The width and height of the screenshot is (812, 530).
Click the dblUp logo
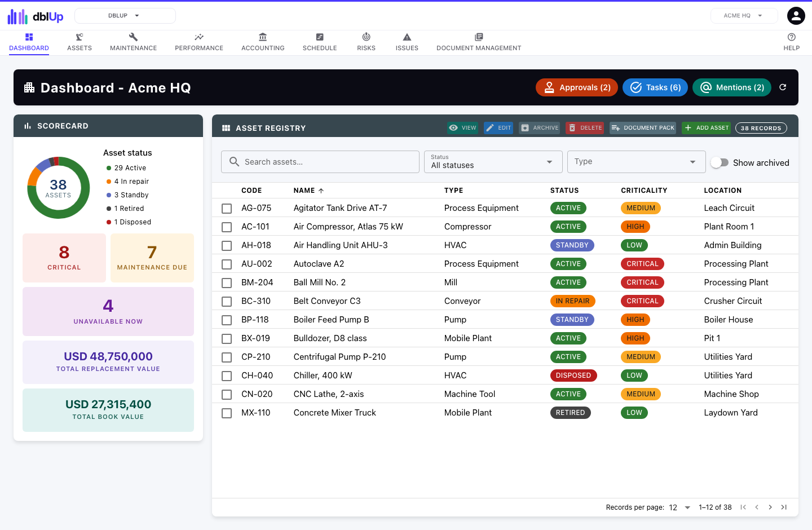coord(35,16)
